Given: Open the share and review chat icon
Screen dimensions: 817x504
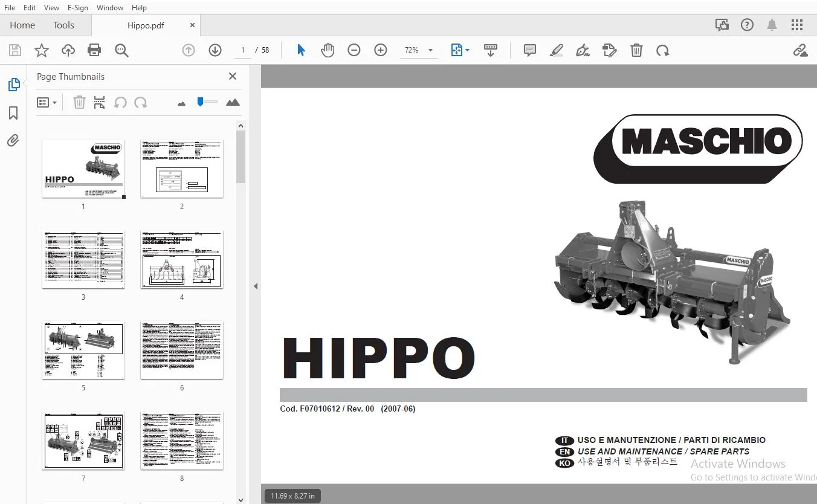Looking at the screenshot, I should coord(722,25).
